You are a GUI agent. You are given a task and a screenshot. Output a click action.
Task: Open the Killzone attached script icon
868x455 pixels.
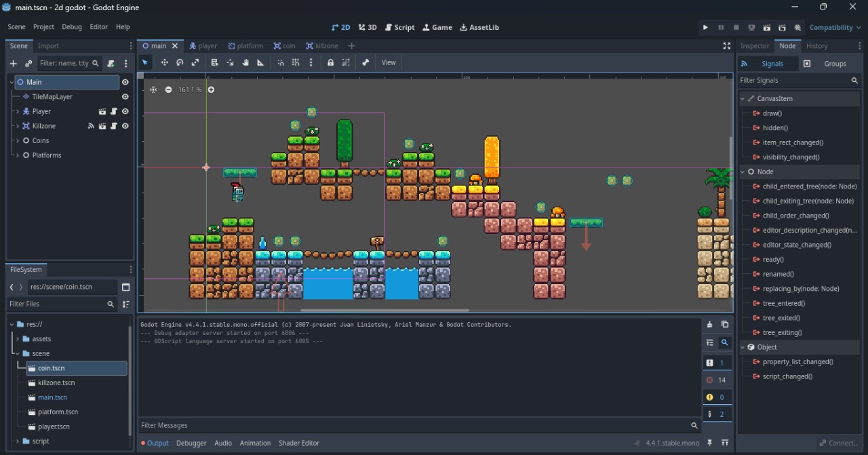pos(114,126)
